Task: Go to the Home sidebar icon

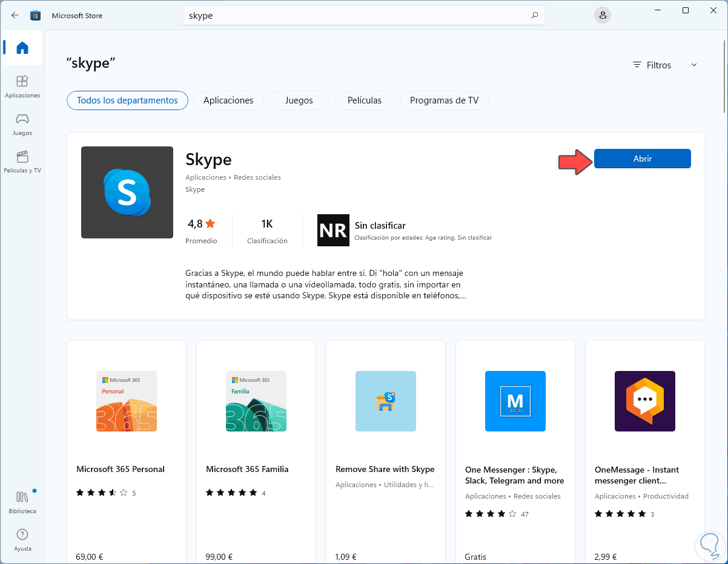Action: click(x=22, y=48)
